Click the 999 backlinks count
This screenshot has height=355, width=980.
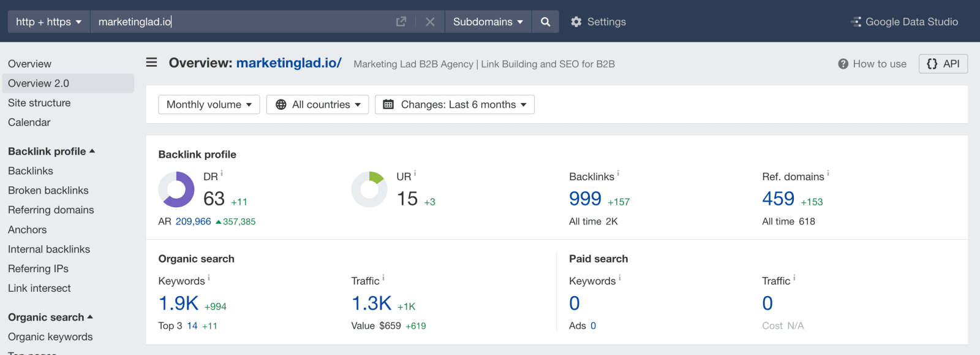(585, 199)
